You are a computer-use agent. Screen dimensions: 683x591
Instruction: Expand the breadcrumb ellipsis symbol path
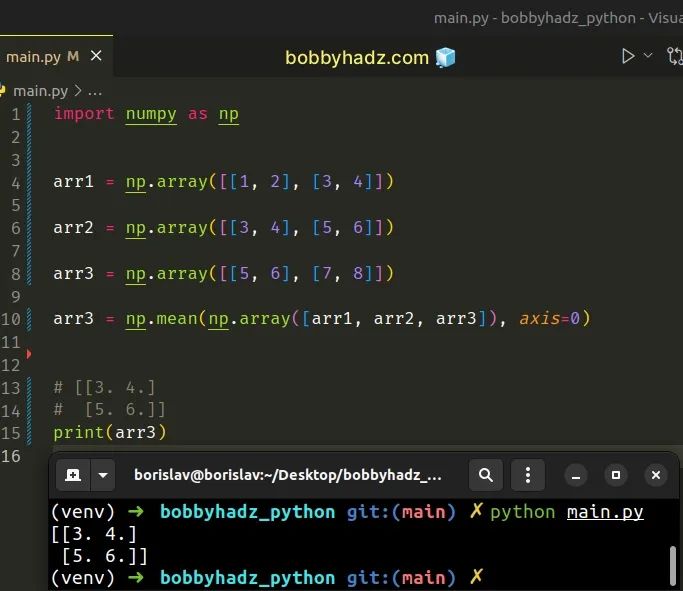[x=95, y=91]
